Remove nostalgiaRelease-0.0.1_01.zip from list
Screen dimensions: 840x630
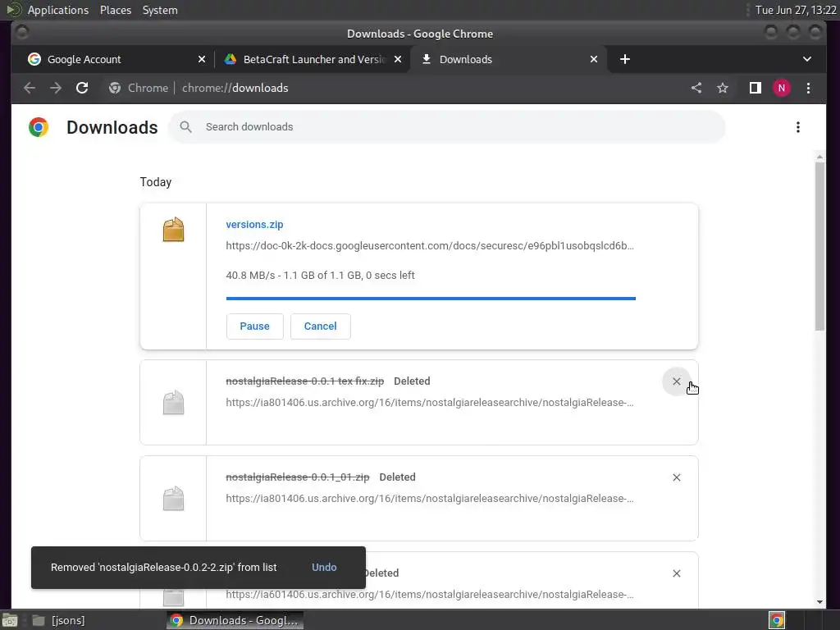point(677,477)
